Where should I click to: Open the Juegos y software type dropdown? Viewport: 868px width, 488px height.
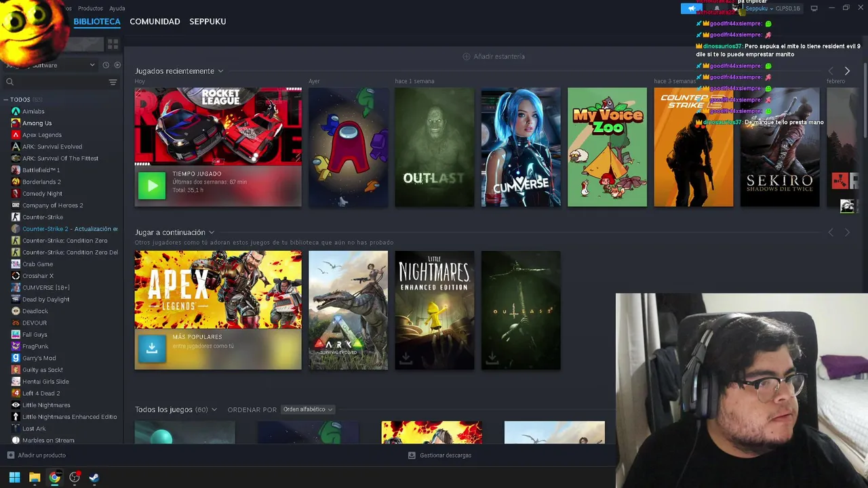(x=50, y=65)
